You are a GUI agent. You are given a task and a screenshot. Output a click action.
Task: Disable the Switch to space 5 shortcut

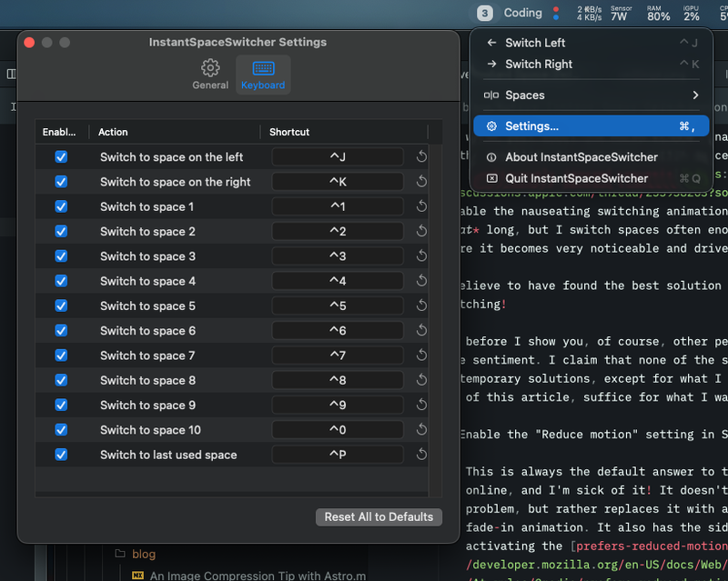pos(60,306)
